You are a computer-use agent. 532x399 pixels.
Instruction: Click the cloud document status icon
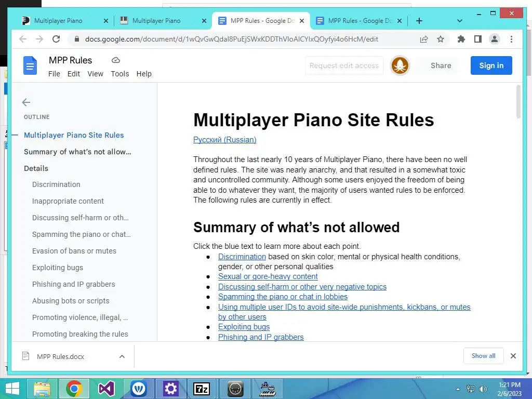[116, 60]
